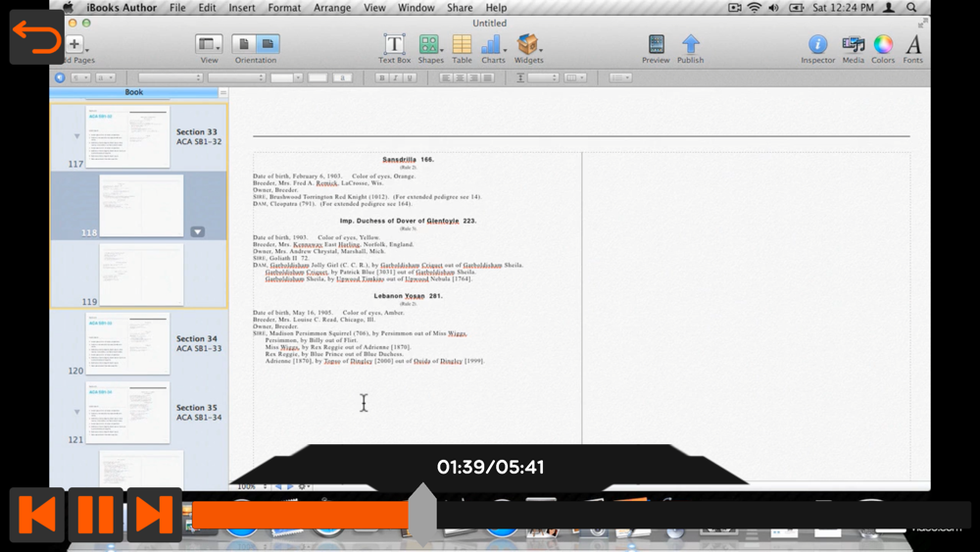980x552 pixels.
Task: Click the video progress slider handle
Action: click(x=423, y=513)
